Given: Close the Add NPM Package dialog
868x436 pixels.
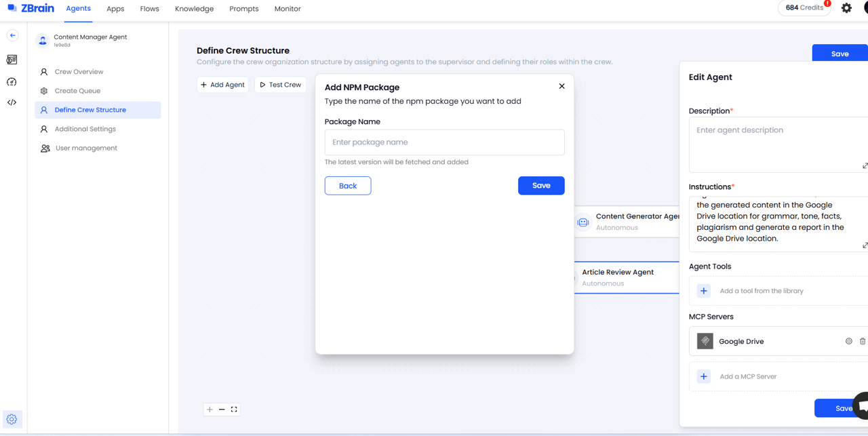Looking at the screenshot, I should (561, 86).
